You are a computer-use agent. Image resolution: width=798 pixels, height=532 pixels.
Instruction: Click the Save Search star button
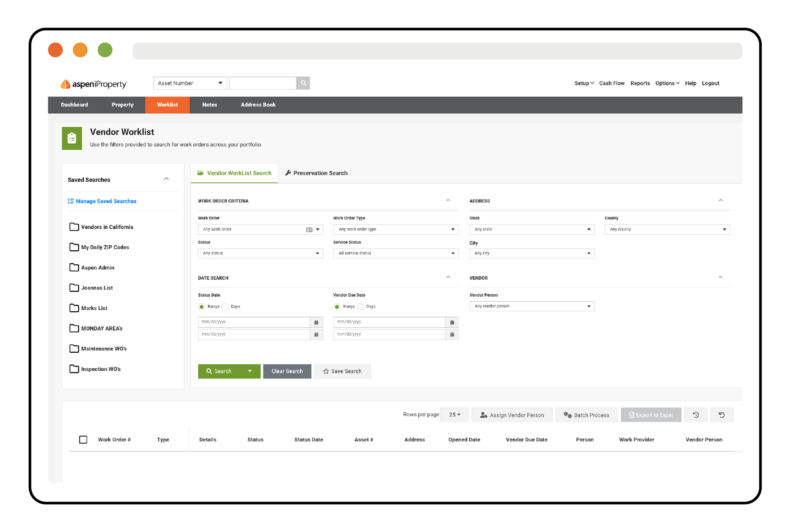[x=342, y=371]
